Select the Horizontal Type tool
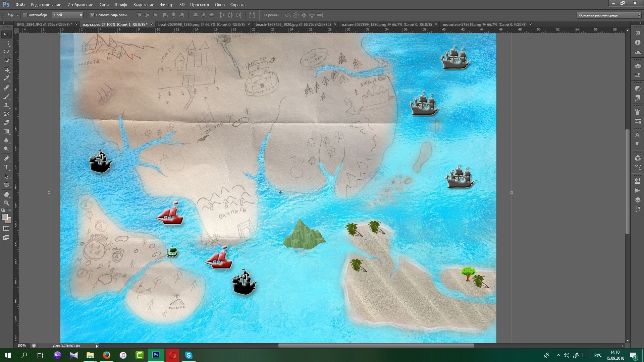 tap(6, 167)
